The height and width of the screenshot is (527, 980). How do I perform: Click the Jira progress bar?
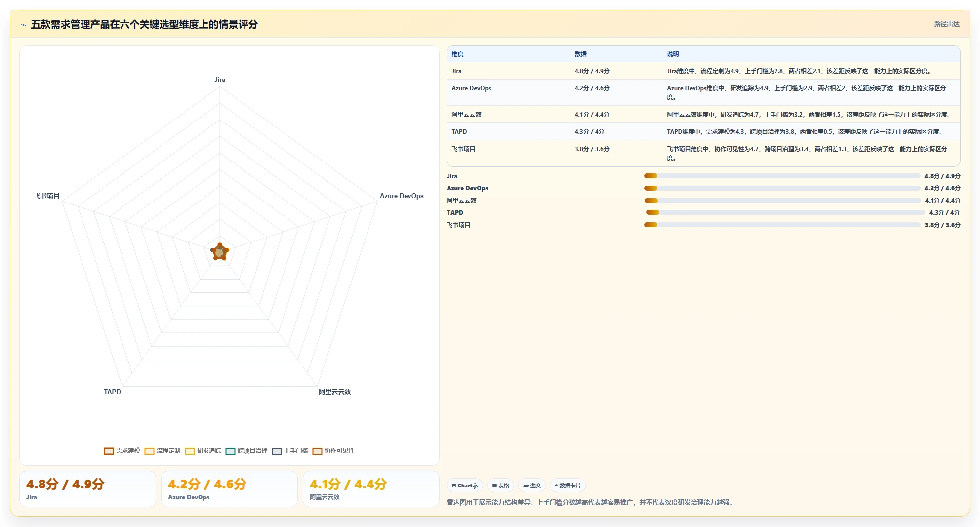[782, 176]
